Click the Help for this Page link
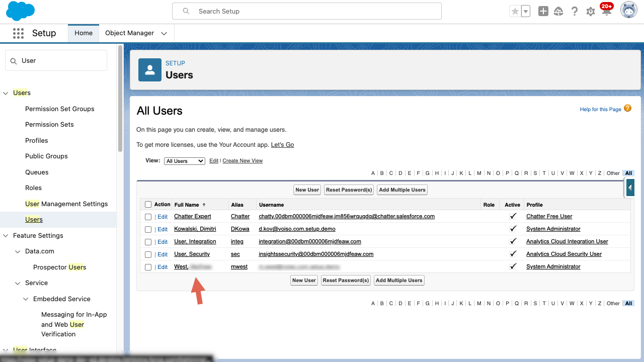The width and height of the screenshot is (644, 362). point(601,110)
